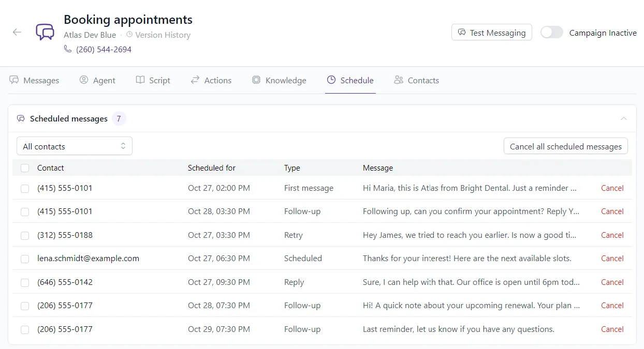Go to the Knowledge tab

click(279, 80)
